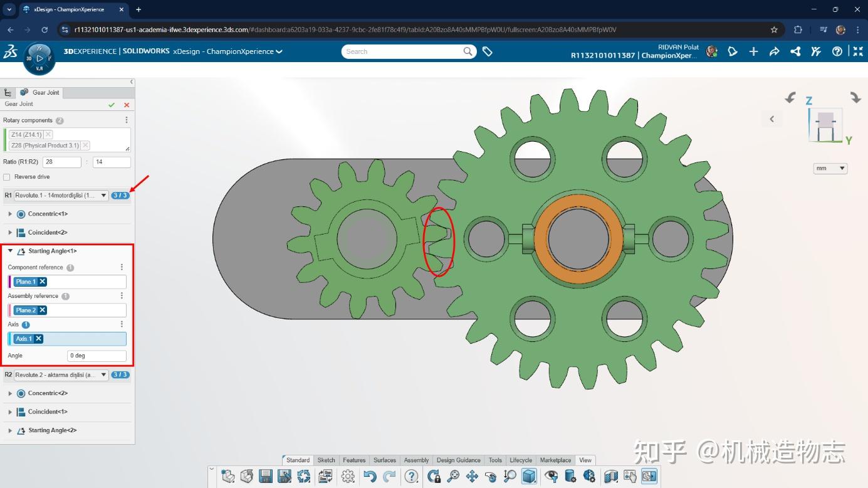
Task: Open the Settings gear in the bottom toolbar
Action: click(348, 476)
